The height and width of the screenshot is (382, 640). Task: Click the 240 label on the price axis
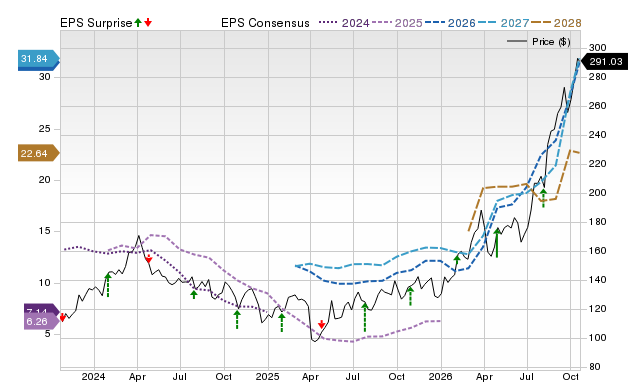click(597, 135)
